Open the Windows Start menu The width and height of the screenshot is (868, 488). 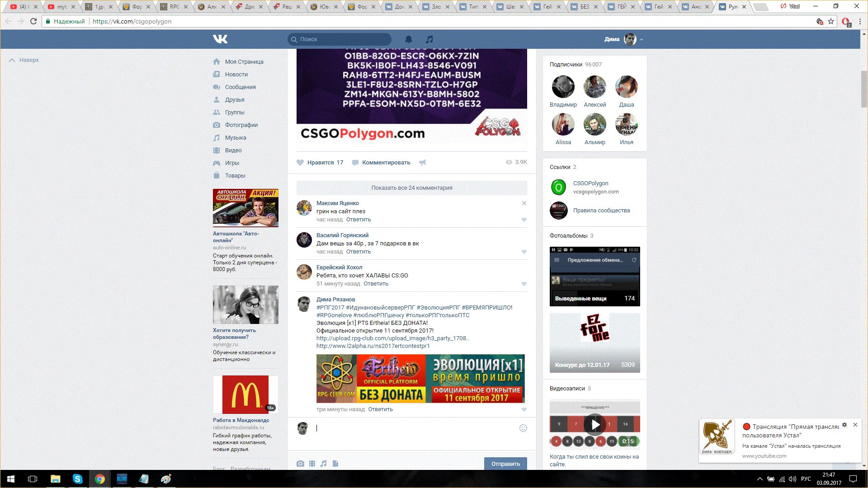point(11,479)
